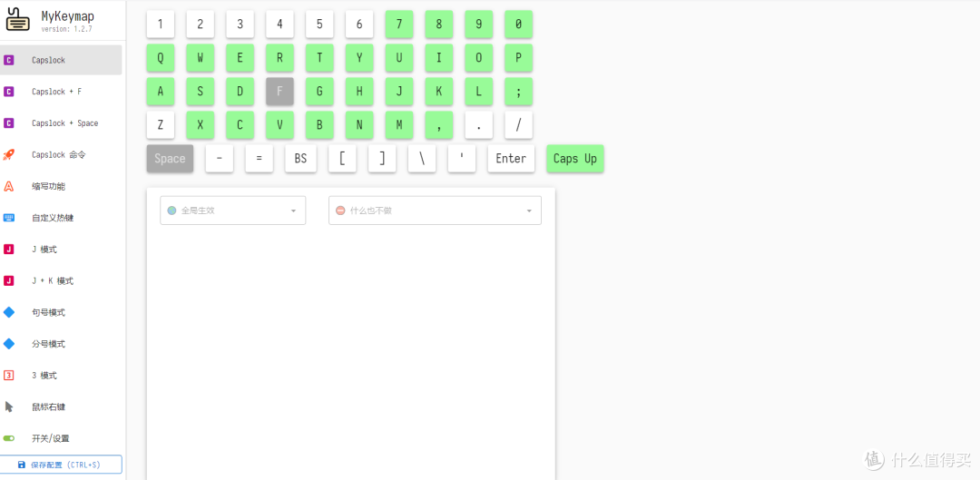Open the 什么也不做 action dropdown
The height and width of the screenshot is (480, 980).
(x=435, y=211)
